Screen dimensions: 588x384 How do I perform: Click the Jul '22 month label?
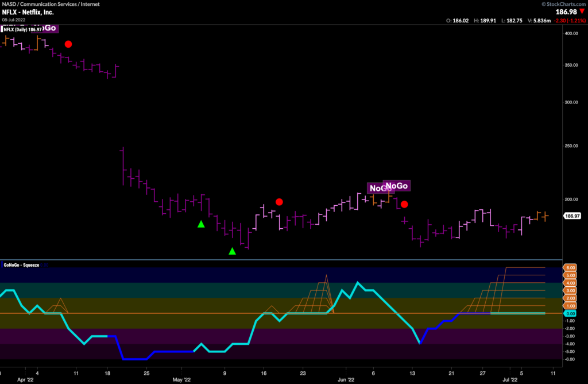point(510,379)
